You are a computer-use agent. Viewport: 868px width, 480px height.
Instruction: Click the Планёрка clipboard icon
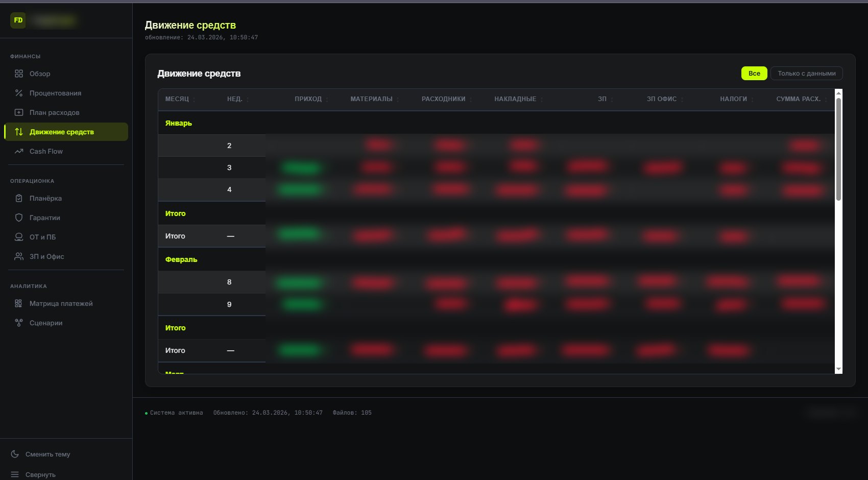19,198
